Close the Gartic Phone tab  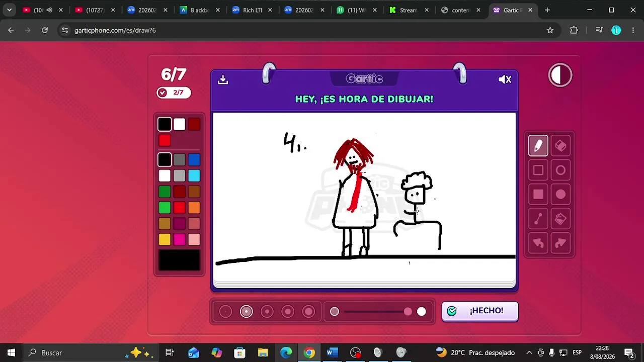pyautogui.click(x=530, y=10)
